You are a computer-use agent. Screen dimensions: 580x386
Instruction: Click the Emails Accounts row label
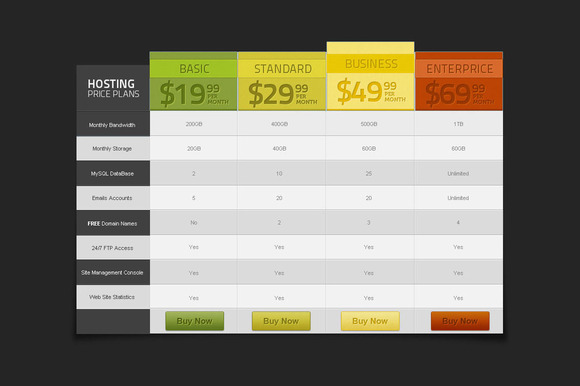[x=112, y=198]
